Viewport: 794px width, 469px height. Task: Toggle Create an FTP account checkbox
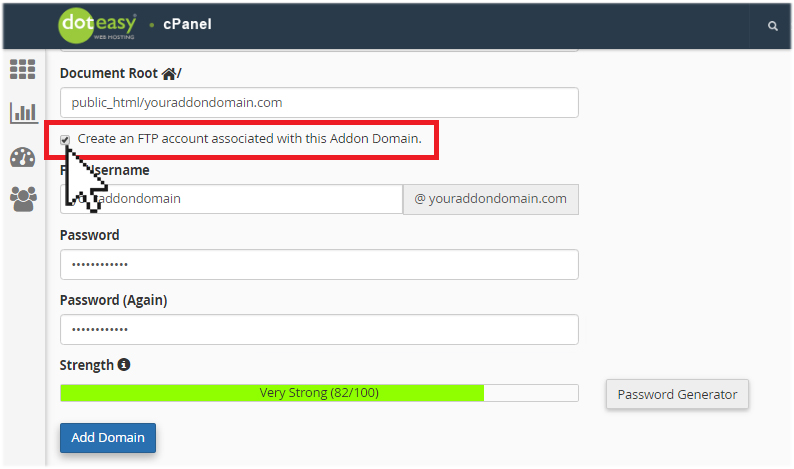(x=65, y=139)
